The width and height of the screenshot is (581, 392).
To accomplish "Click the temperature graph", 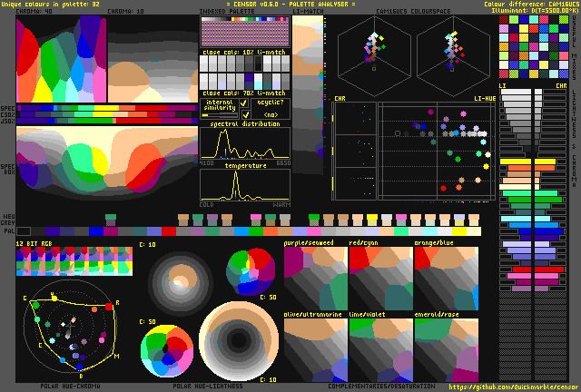I will [245, 185].
